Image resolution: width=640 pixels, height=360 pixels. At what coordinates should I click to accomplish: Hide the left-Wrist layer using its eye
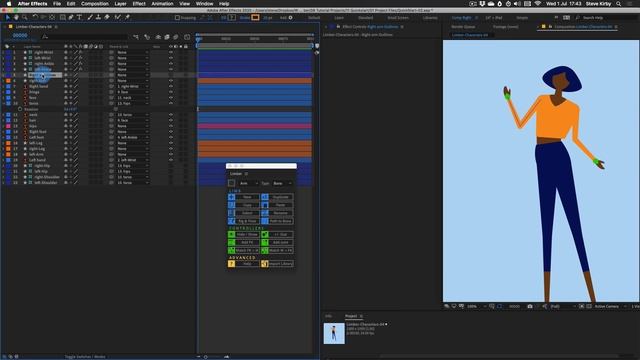171,58
